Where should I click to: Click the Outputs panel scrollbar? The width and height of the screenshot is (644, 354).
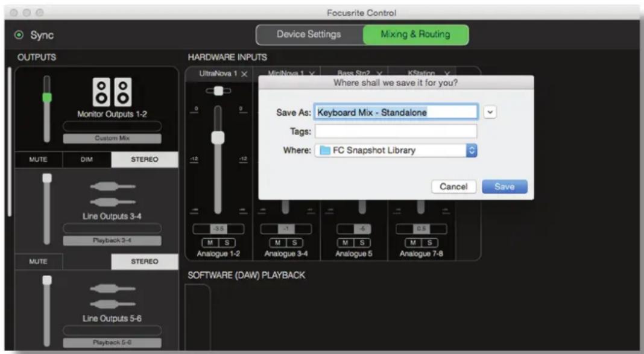click(10, 141)
